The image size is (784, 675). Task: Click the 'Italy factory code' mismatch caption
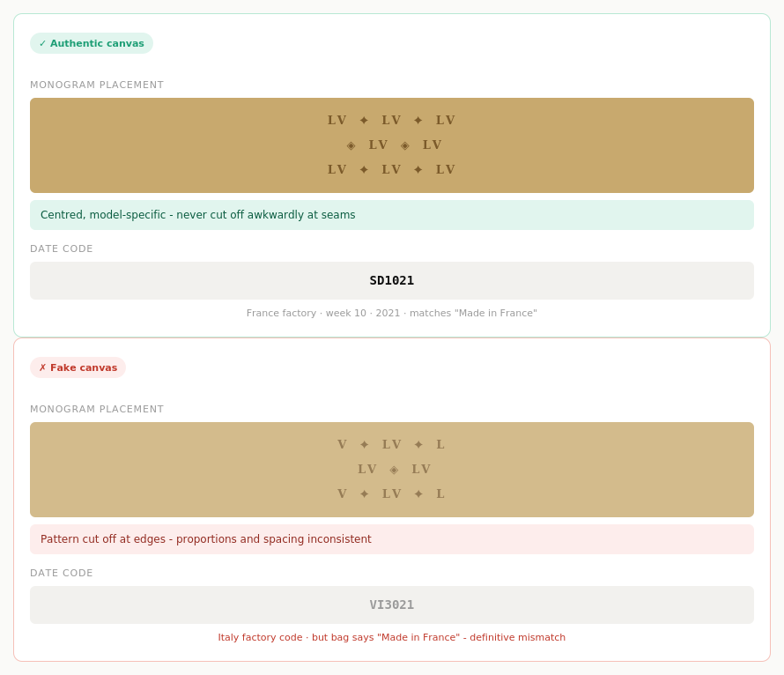point(392,637)
